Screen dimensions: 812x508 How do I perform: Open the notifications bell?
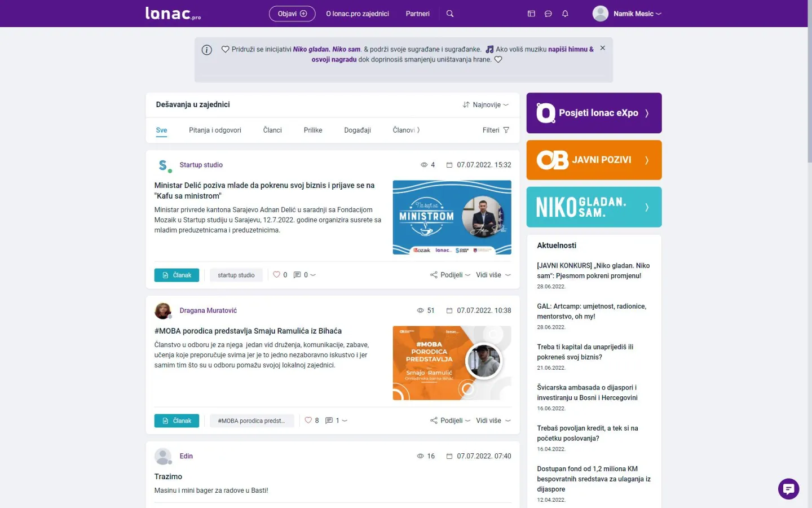pyautogui.click(x=565, y=14)
